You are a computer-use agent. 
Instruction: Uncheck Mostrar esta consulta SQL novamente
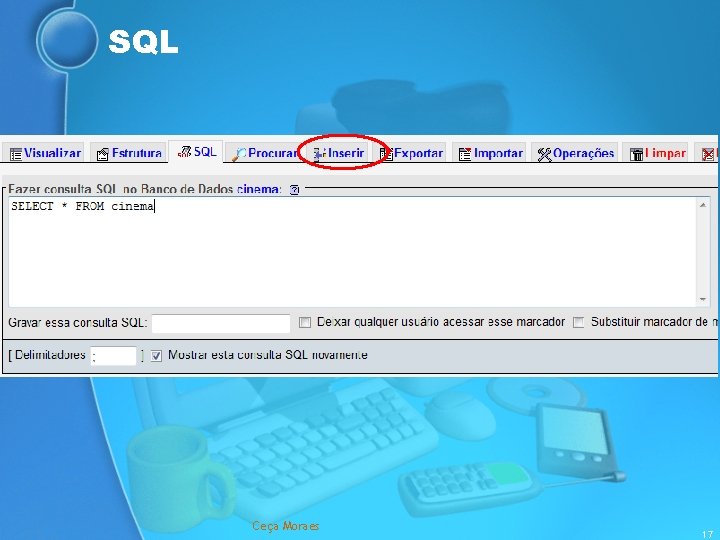[156, 356]
